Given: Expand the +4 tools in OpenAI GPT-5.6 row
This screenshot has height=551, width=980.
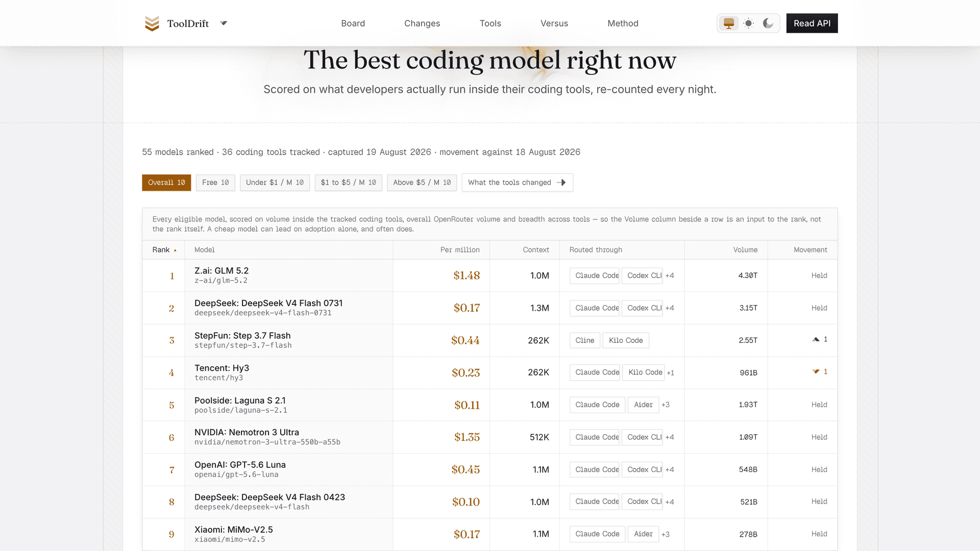Looking at the screenshot, I should coord(670,469).
